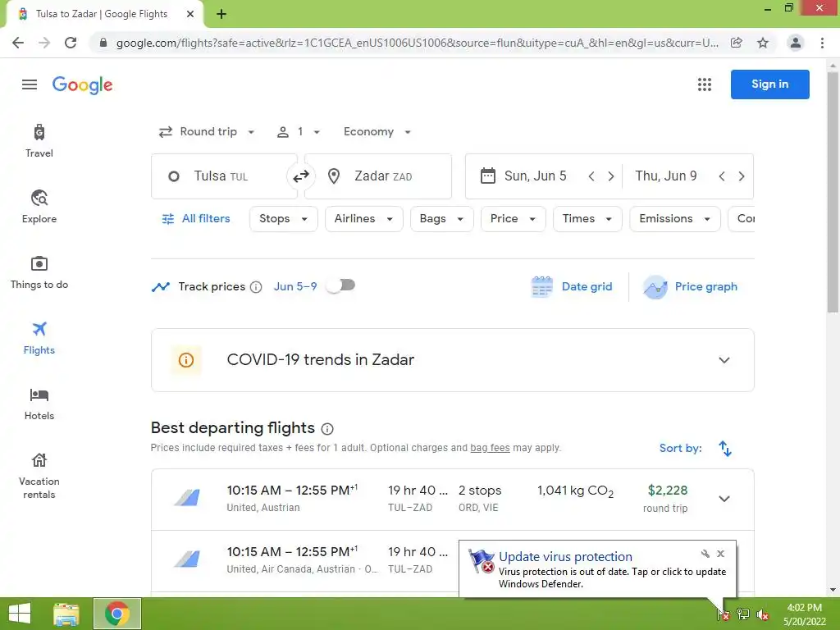This screenshot has width=840, height=630.
Task: Click the sort order arrows icon
Action: [725, 449]
